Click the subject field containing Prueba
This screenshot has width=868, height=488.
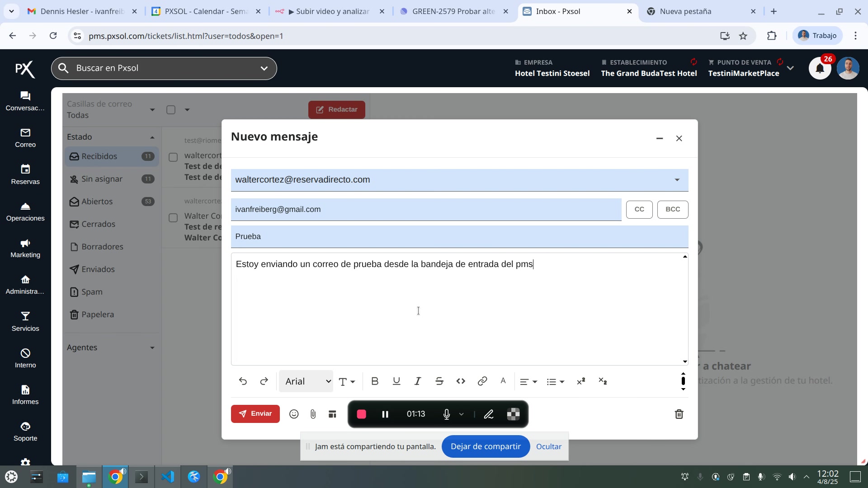459,237
